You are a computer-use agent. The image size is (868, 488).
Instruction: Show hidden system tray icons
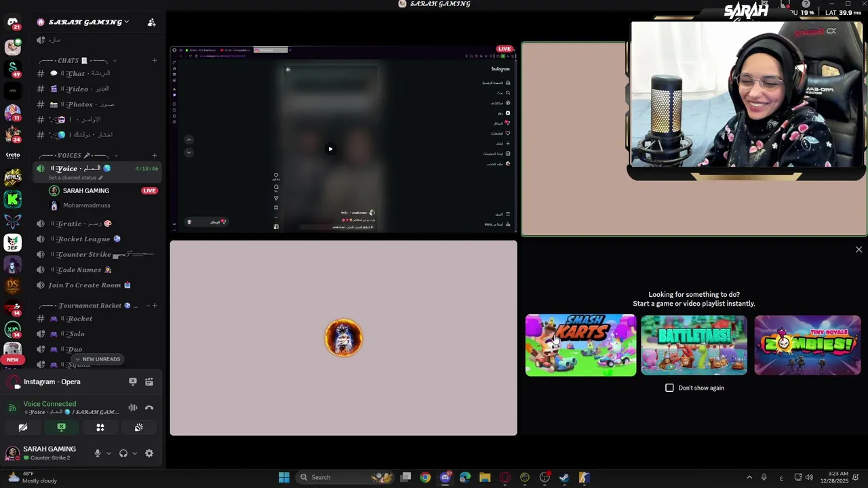click(749, 477)
